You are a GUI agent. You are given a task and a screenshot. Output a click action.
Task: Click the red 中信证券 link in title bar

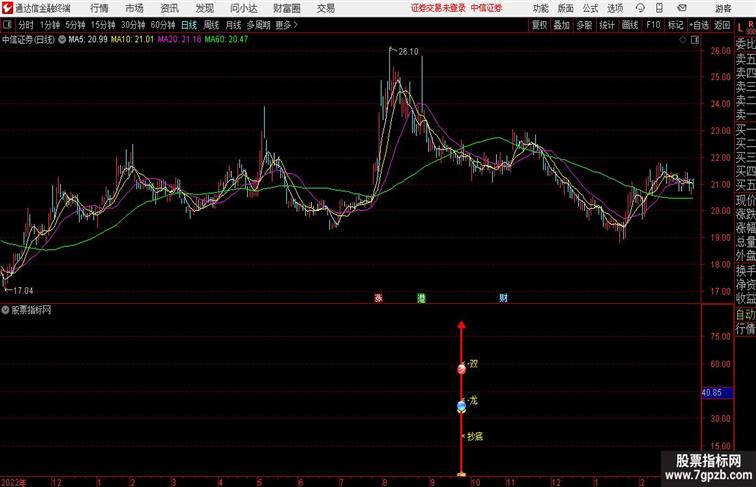click(486, 8)
